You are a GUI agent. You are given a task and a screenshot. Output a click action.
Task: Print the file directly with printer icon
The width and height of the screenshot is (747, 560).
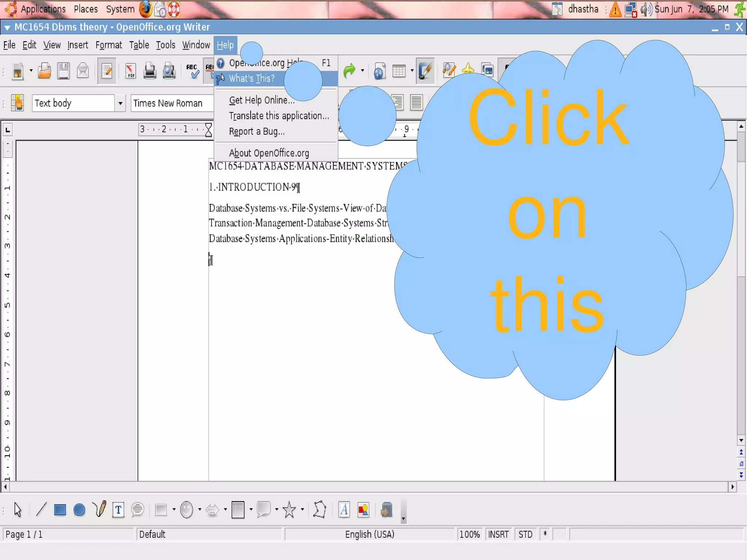point(150,71)
